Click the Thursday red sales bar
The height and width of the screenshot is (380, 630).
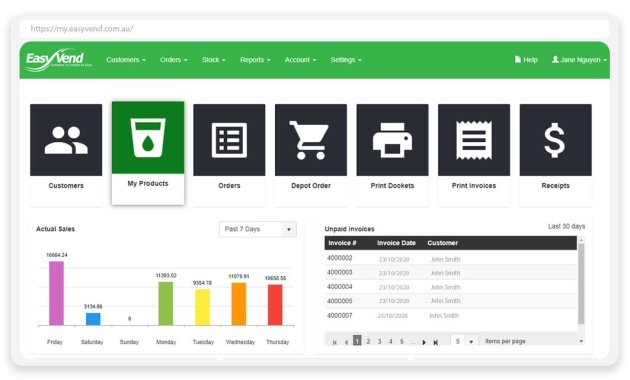[x=275, y=304]
